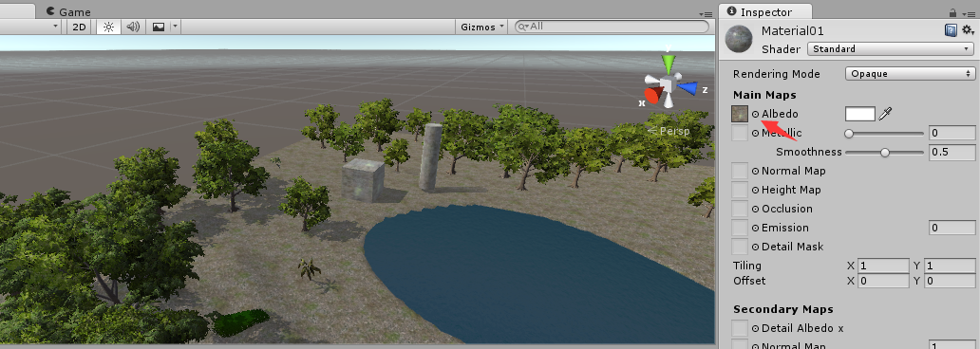
Task: Select Metallic empty texture slot
Action: pos(740,133)
